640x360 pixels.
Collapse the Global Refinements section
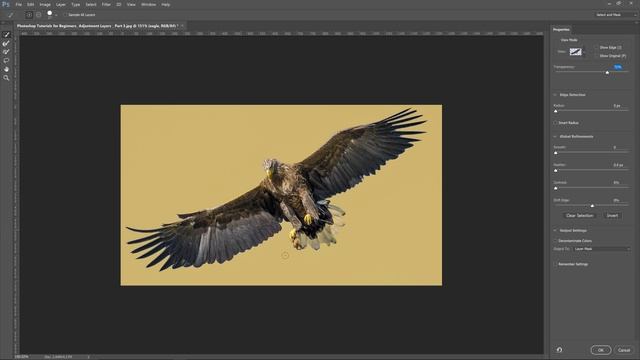tap(555, 136)
